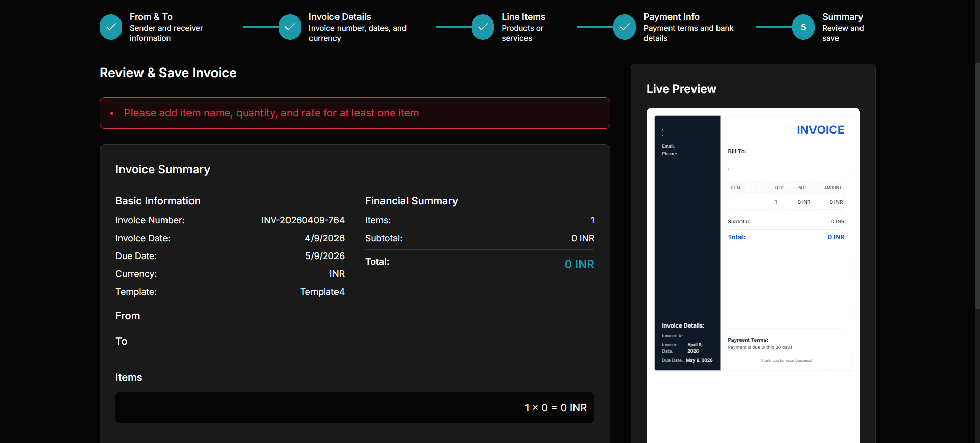Image resolution: width=980 pixels, height=443 pixels.
Task: Select the invoice number INV-20260409-764
Action: click(x=302, y=220)
